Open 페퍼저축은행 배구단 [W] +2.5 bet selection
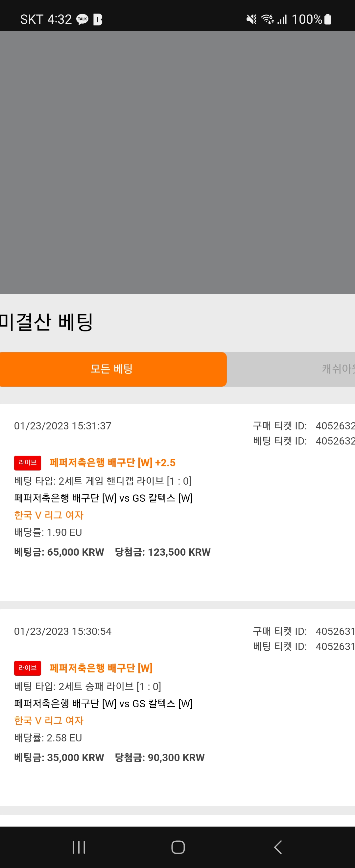 pos(112,463)
